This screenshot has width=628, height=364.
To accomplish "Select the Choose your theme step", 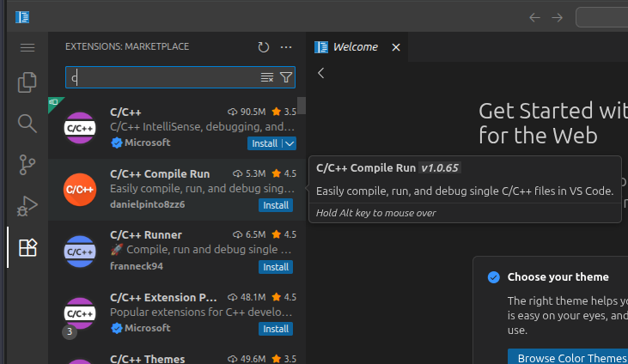I will 558,276.
